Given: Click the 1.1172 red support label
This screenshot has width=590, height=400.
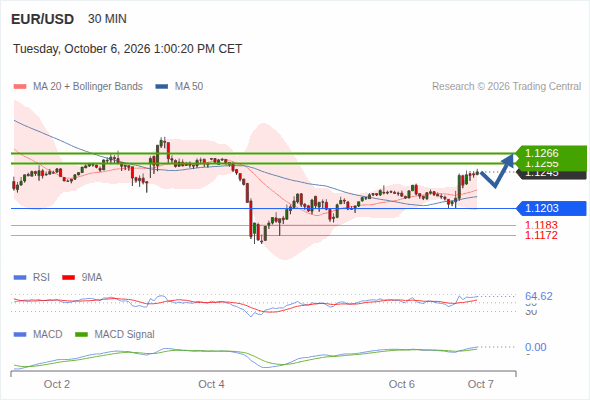Looking at the screenshot, I should (541, 236).
